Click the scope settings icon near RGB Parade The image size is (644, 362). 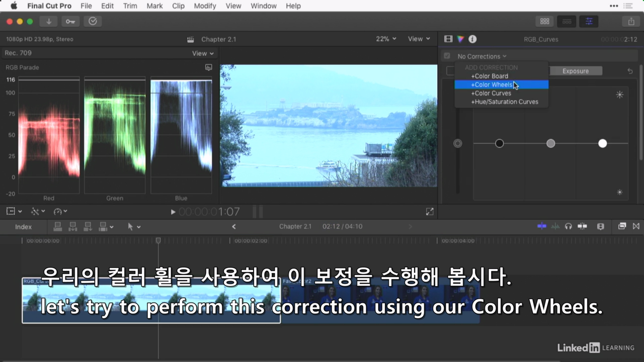tap(208, 67)
